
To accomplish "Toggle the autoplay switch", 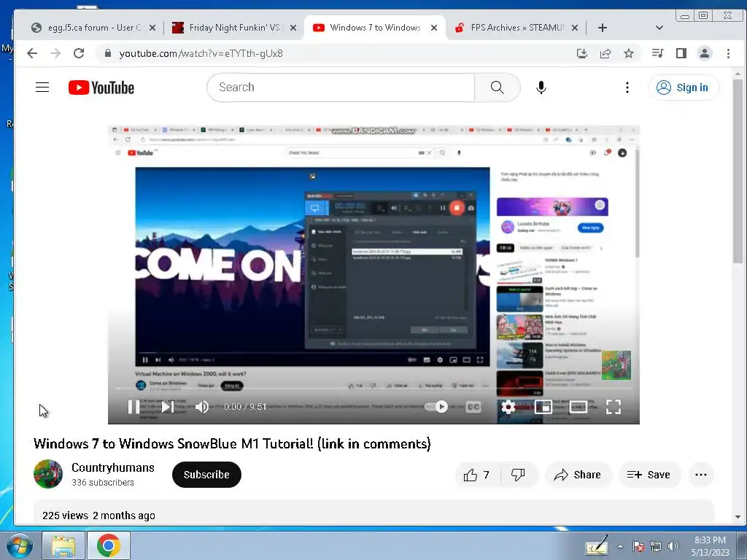I will coord(436,407).
